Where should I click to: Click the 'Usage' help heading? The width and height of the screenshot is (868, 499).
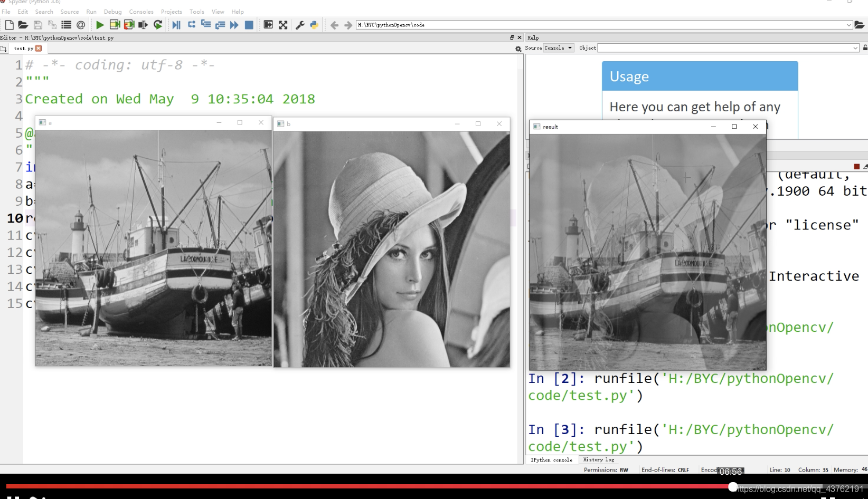[x=629, y=76]
